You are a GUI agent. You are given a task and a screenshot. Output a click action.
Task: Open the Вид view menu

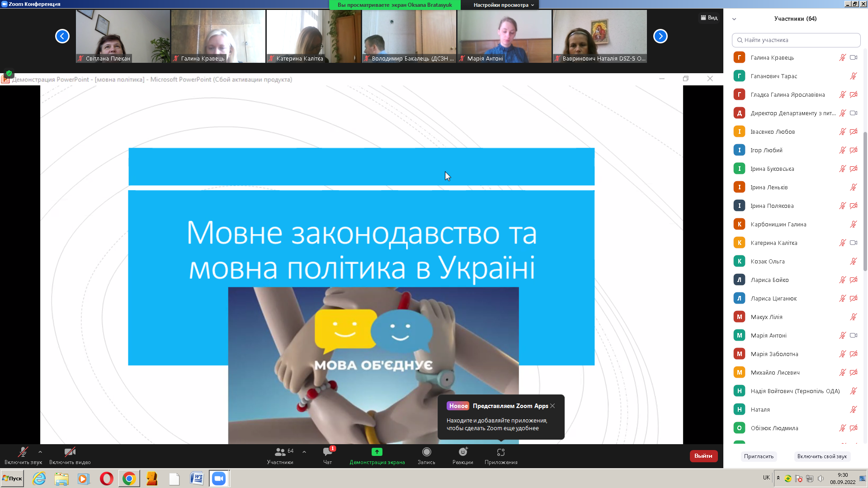point(709,18)
